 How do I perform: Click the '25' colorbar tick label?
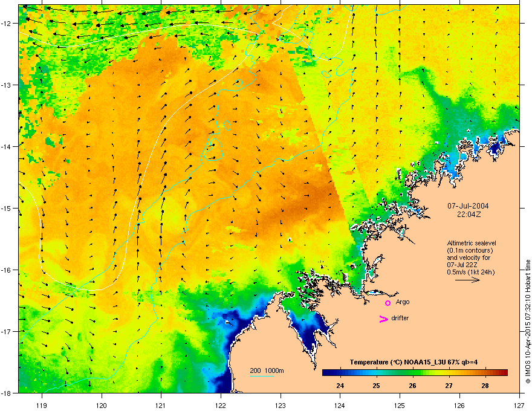376,386
